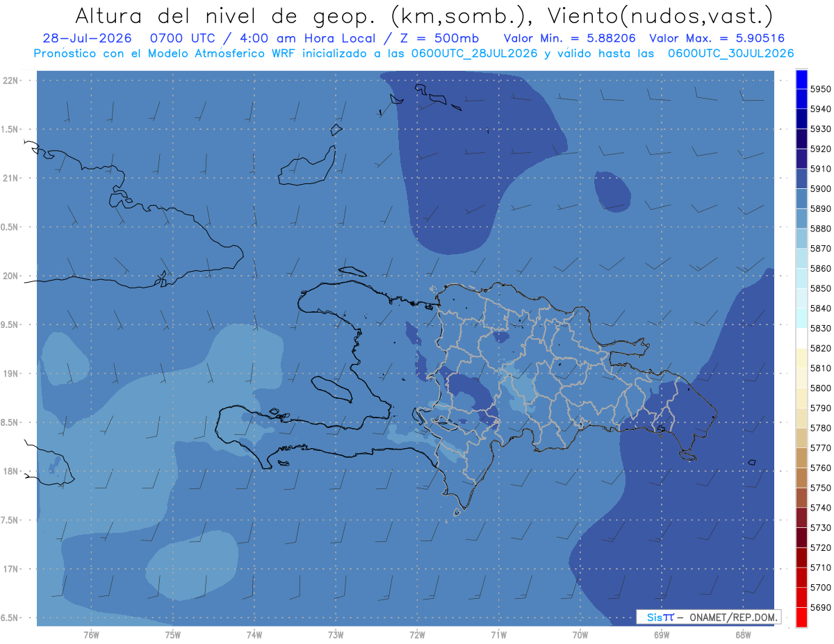
Task: Click the '5830' color scale label
Action: coord(821,329)
